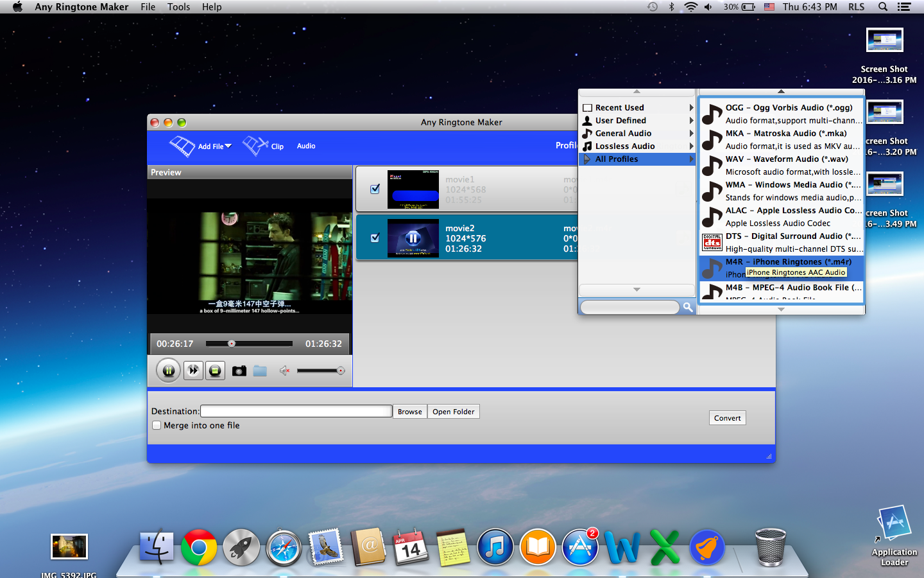Pause the preview playback
Viewport: 924px width, 578px height.
[x=168, y=371]
